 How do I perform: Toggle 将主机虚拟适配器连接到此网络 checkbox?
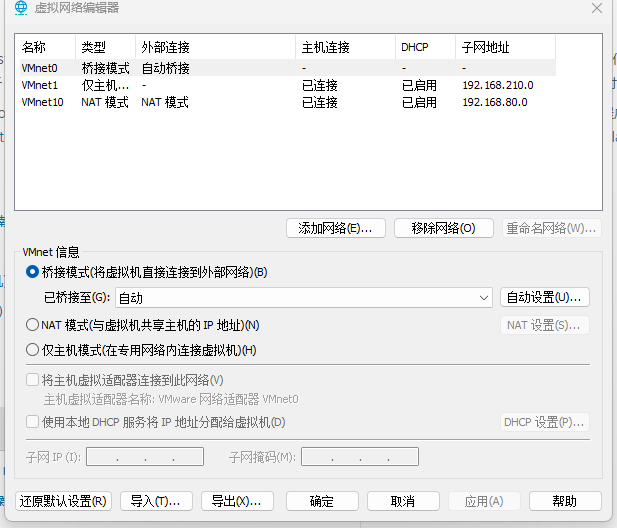(32, 380)
